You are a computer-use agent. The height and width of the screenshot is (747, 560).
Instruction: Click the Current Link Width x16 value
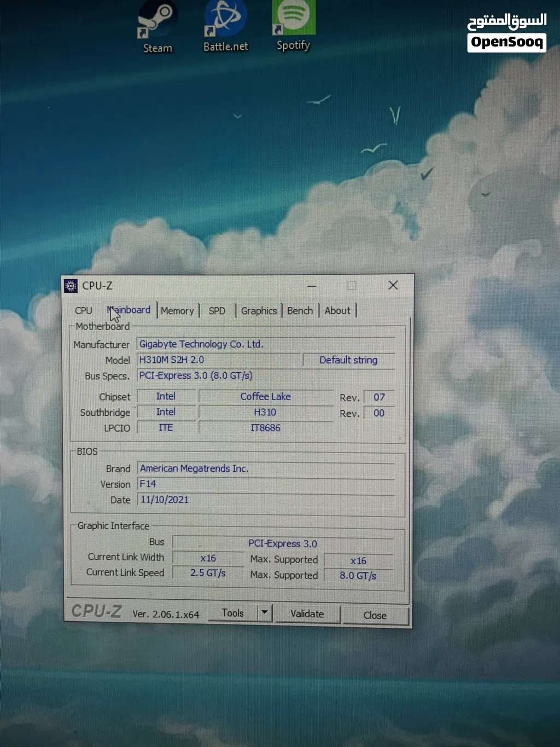pos(208,558)
